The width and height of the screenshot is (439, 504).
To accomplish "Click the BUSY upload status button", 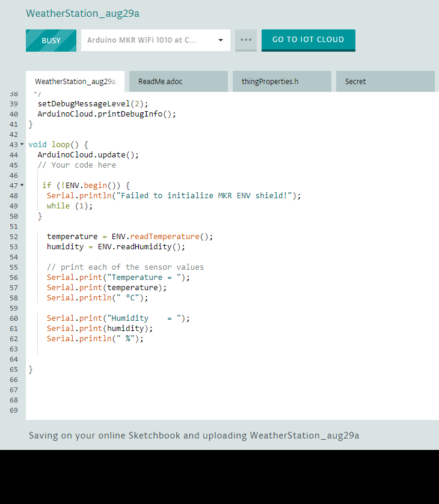I will (51, 40).
